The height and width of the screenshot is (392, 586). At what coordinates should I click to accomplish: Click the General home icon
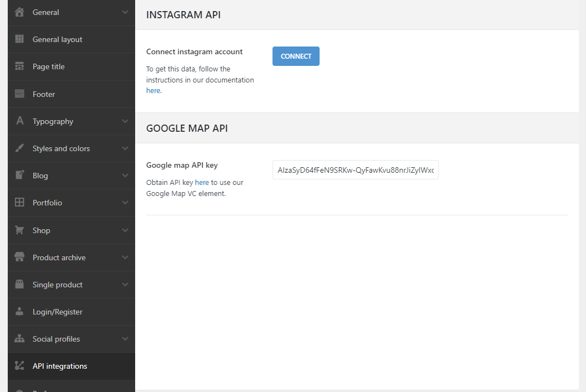pyautogui.click(x=19, y=12)
